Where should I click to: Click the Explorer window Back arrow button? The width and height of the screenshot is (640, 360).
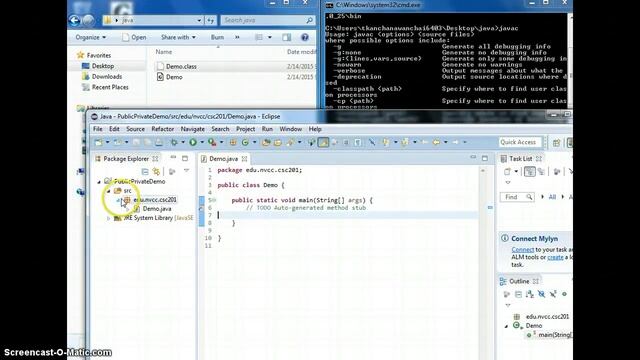tap(75, 20)
